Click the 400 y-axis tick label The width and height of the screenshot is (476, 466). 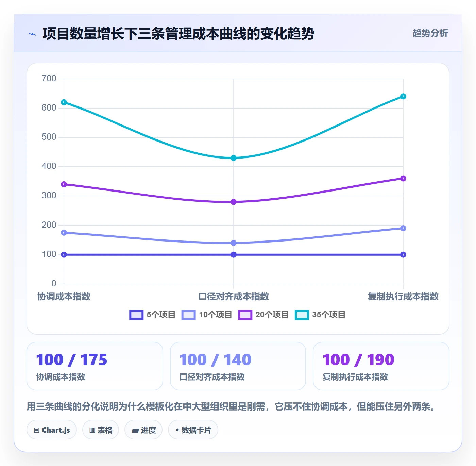(x=49, y=166)
